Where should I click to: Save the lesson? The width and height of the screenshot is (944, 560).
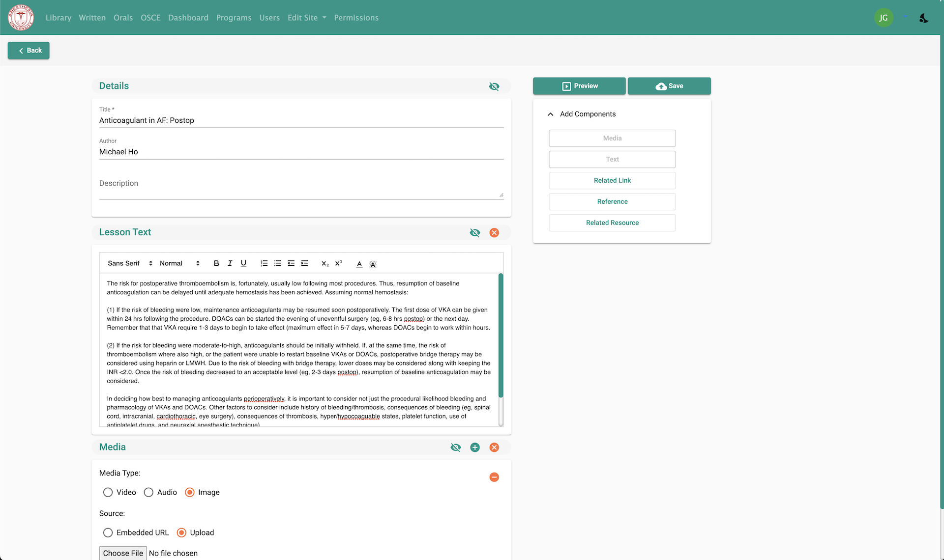click(x=669, y=86)
